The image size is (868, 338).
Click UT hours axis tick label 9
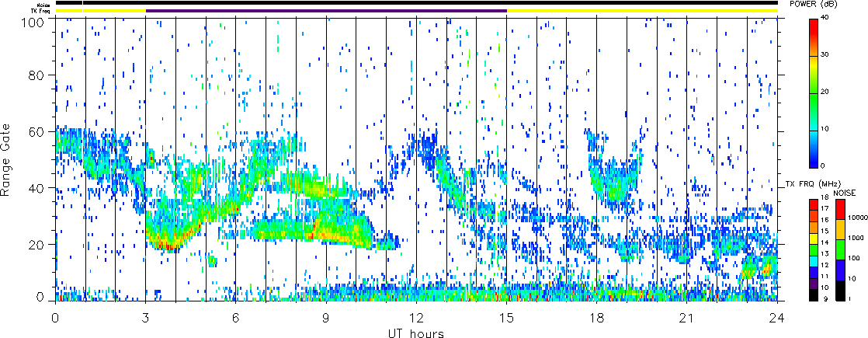coord(326,318)
